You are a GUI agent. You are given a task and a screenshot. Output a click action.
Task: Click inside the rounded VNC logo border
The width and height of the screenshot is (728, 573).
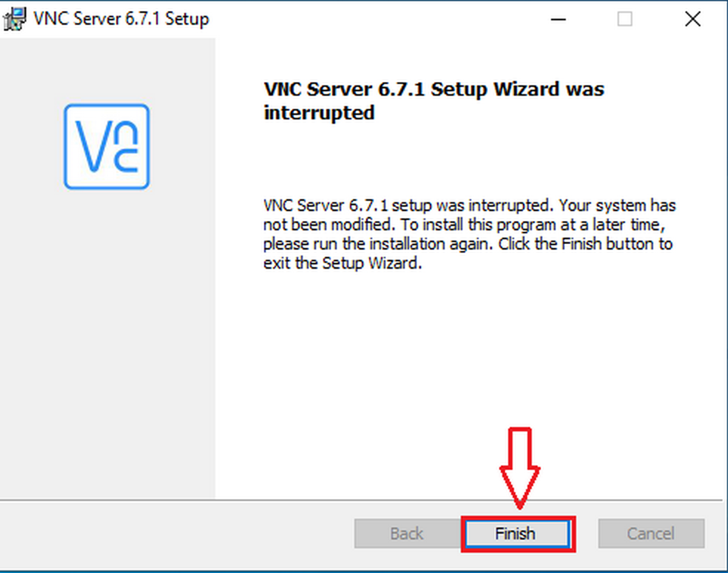point(107,146)
